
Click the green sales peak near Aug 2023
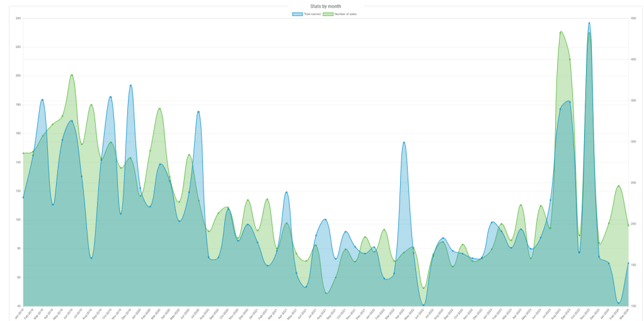pyautogui.click(x=560, y=32)
